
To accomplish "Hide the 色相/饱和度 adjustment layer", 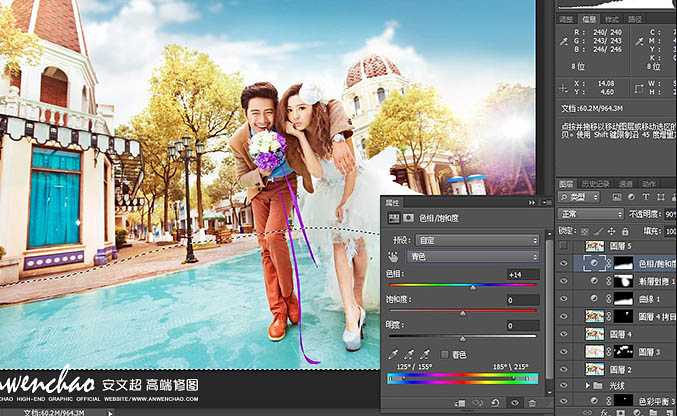I will point(563,263).
